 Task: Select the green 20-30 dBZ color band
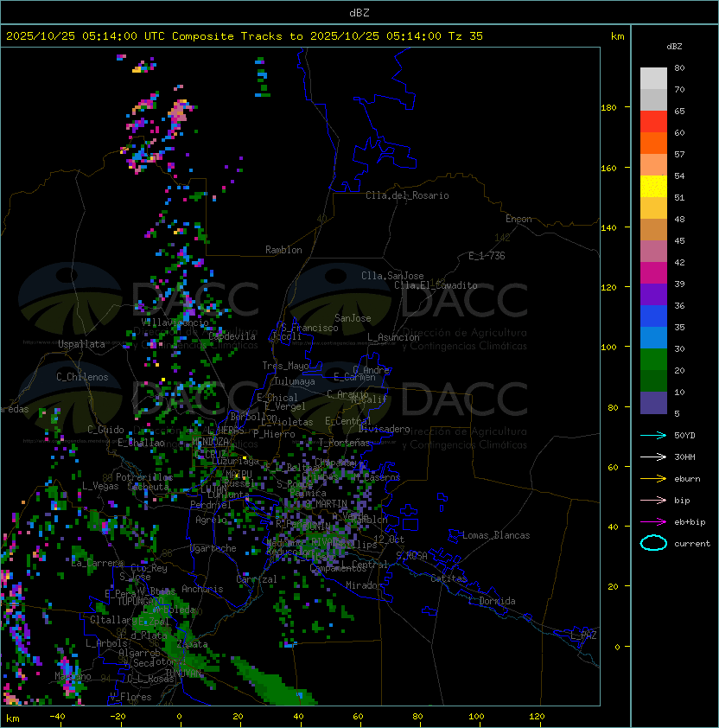point(653,360)
